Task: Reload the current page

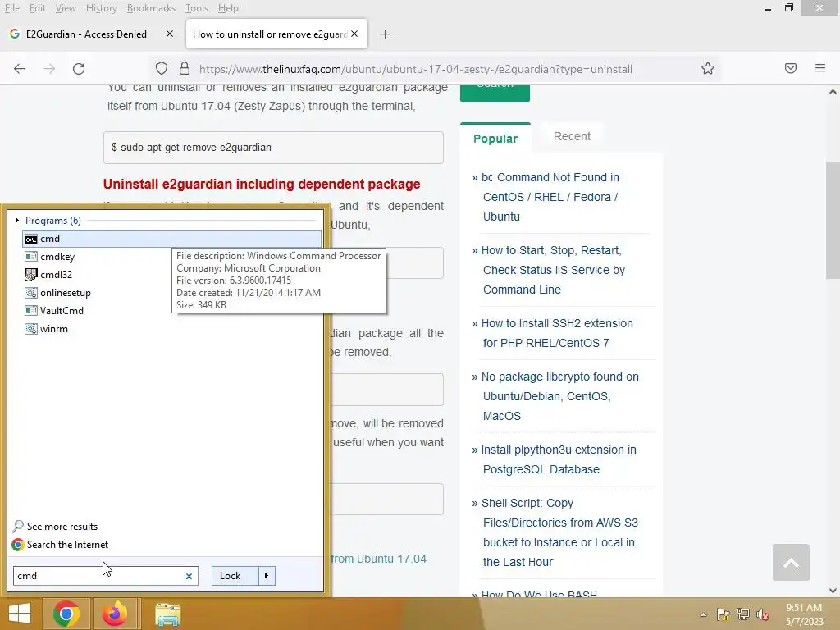Action: click(79, 69)
